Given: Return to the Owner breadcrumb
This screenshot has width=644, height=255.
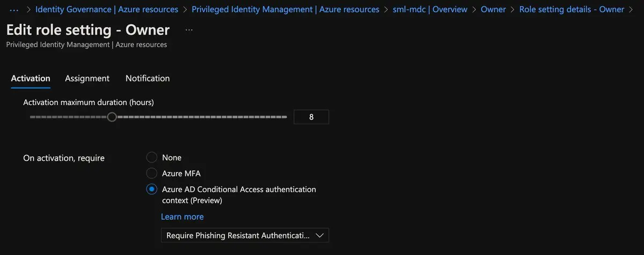Looking at the screenshot, I should point(493,10).
